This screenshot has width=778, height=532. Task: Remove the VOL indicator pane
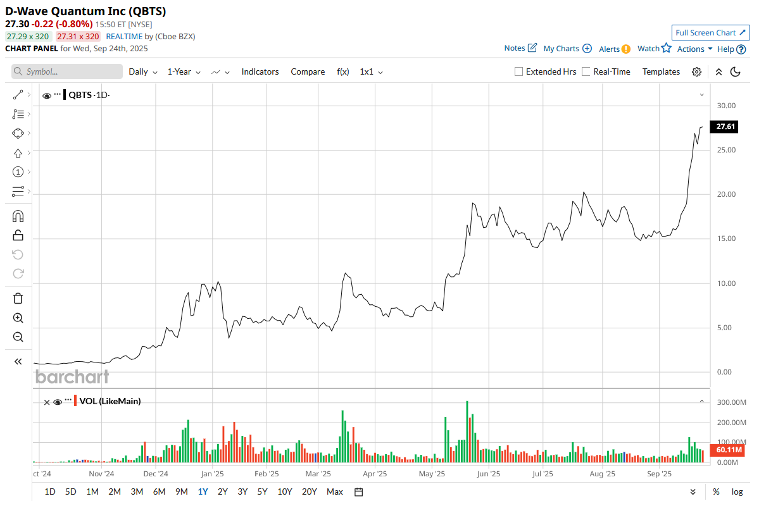pos(47,402)
